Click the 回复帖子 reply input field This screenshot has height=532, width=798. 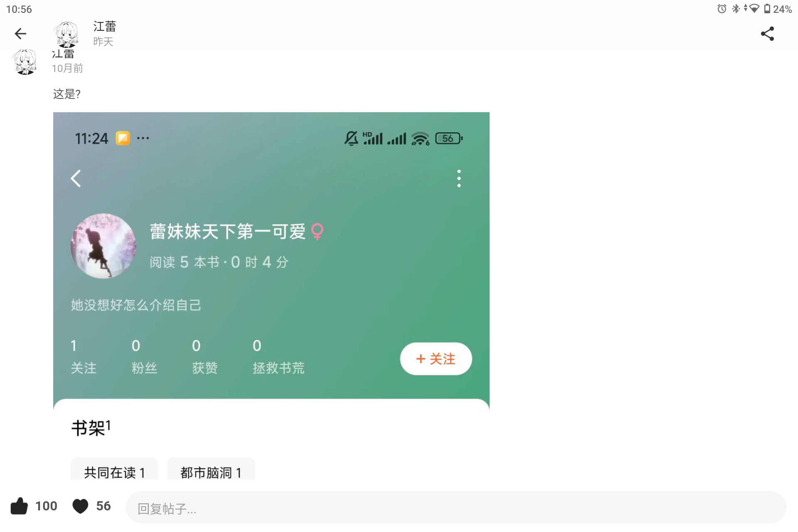pyautogui.click(x=456, y=507)
